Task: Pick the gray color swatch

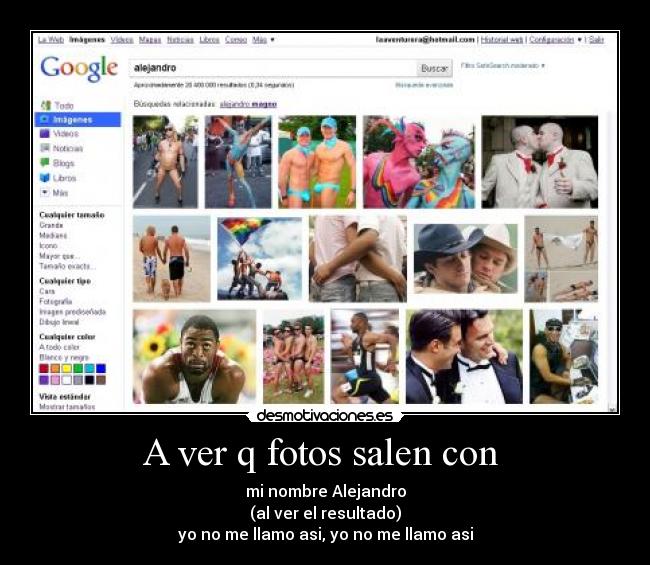Action: [x=78, y=380]
